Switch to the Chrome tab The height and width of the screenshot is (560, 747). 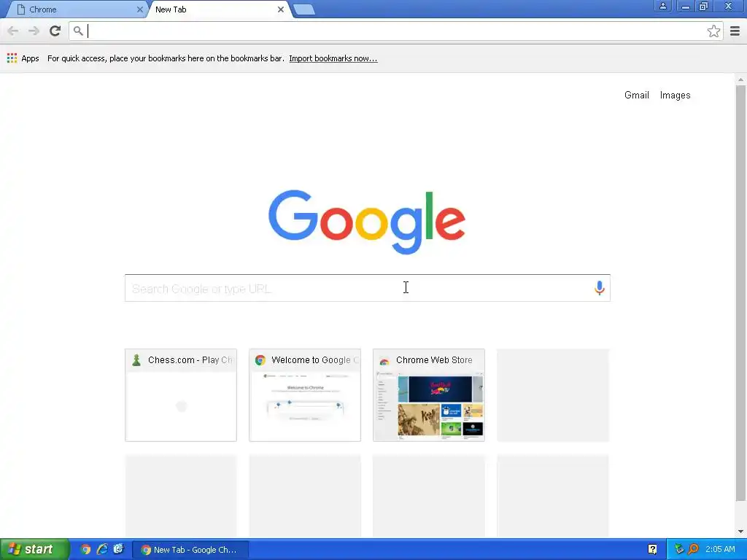coord(76,9)
